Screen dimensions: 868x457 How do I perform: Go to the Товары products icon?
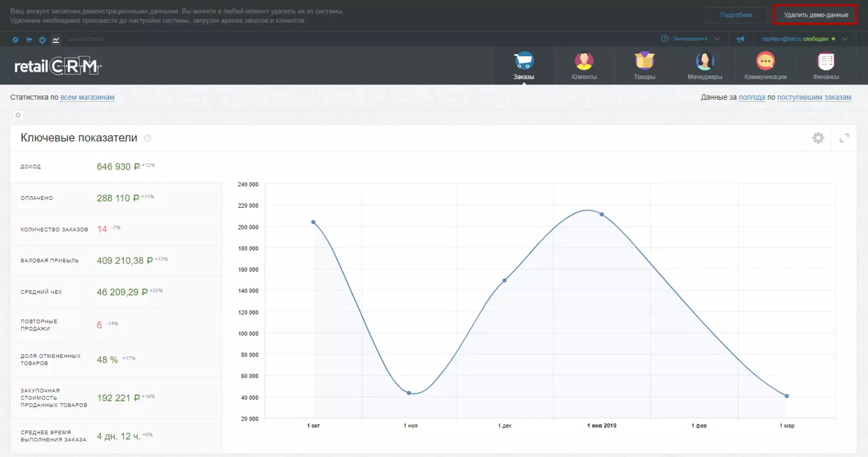pyautogui.click(x=644, y=61)
